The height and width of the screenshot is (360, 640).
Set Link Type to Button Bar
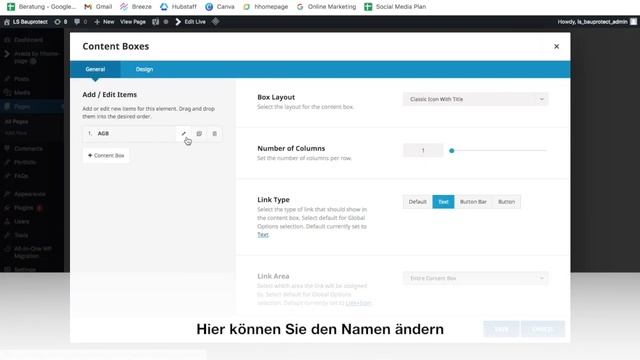pyautogui.click(x=473, y=202)
